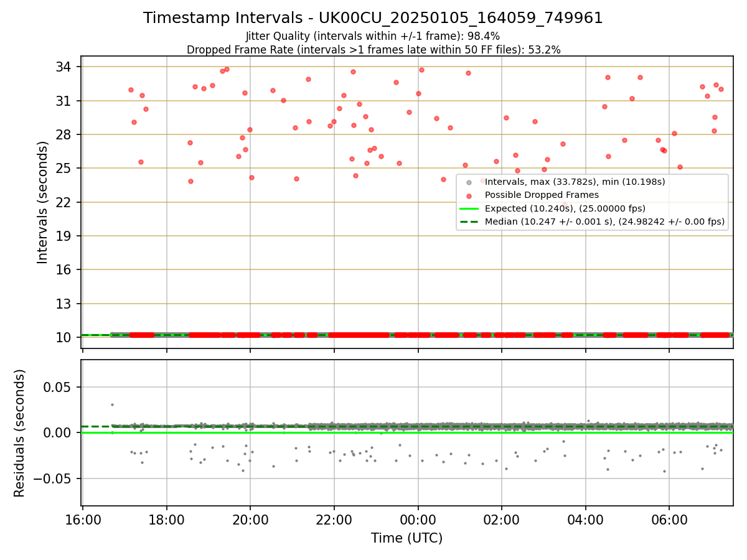
Task: Click the '16' tick label on the intervals y-axis
Action: point(64,269)
